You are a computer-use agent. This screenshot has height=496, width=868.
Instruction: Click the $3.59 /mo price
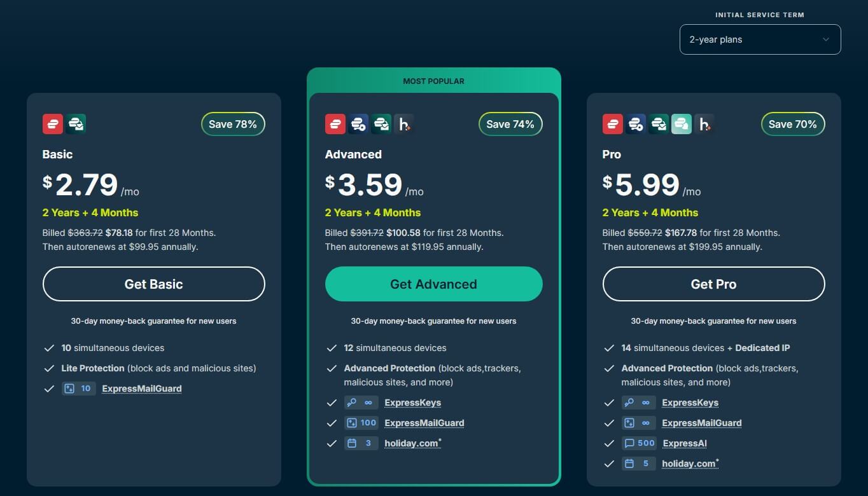coord(374,185)
